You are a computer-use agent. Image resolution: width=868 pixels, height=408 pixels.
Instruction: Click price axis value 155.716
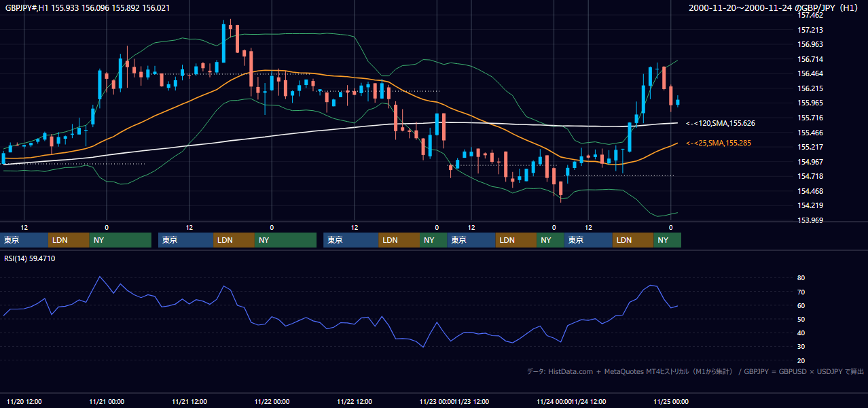pyautogui.click(x=810, y=118)
